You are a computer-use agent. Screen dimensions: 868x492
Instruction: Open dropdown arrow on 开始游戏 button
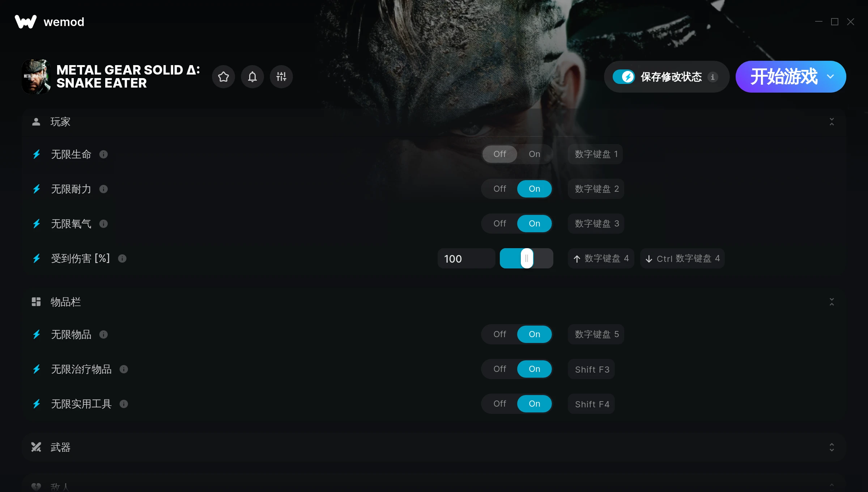click(x=831, y=77)
